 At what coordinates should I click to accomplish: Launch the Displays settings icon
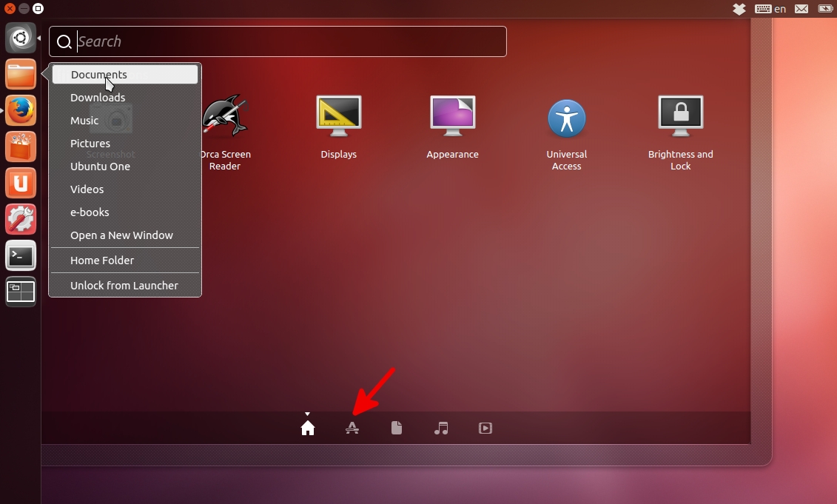pyautogui.click(x=339, y=118)
